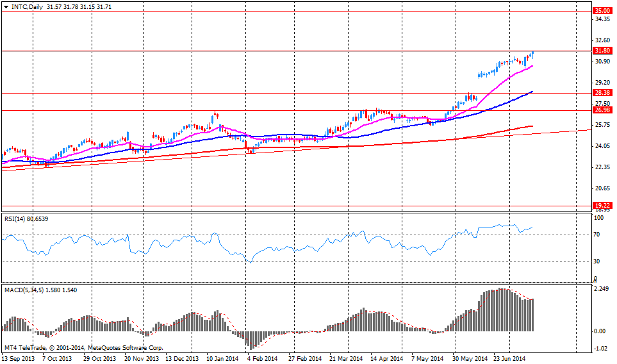Click the MACD(5,34,5) indicator label

(x=41, y=290)
